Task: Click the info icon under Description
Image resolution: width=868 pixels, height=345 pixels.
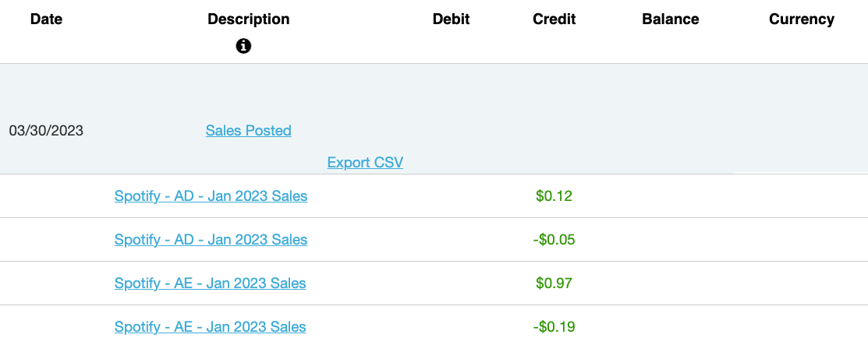Action: (x=243, y=47)
